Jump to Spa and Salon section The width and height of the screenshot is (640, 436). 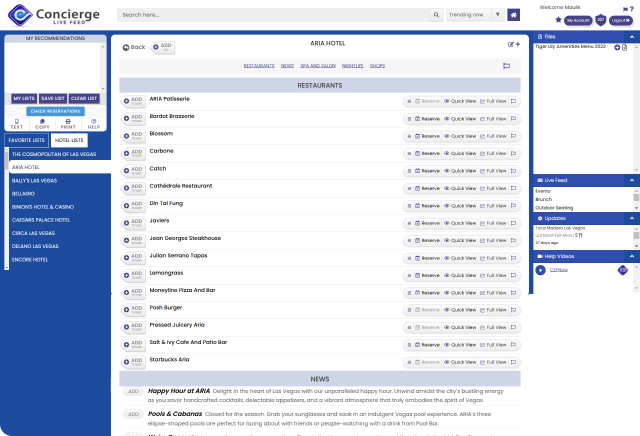(x=318, y=66)
